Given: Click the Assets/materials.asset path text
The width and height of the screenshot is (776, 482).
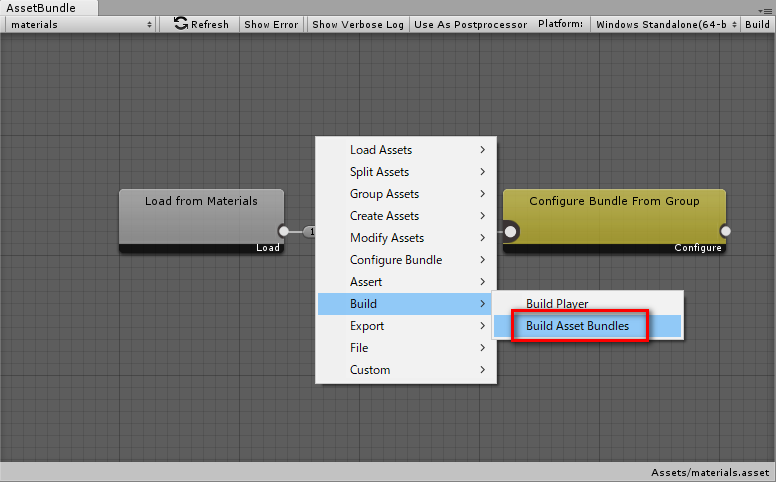Looking at the screenshot, I should coord(710,473).
